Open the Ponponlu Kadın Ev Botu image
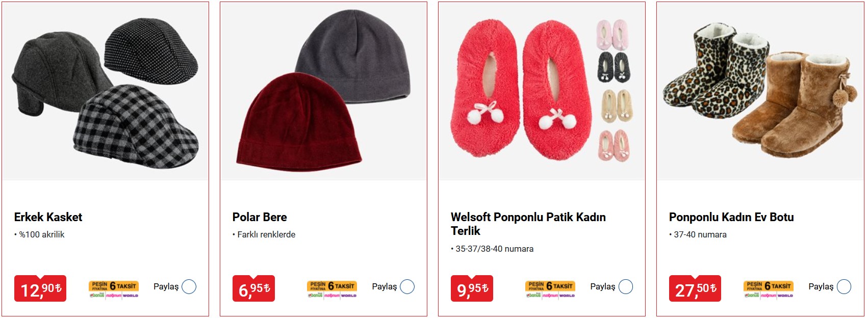The image size is (868, 320). (x=760, y=92)
